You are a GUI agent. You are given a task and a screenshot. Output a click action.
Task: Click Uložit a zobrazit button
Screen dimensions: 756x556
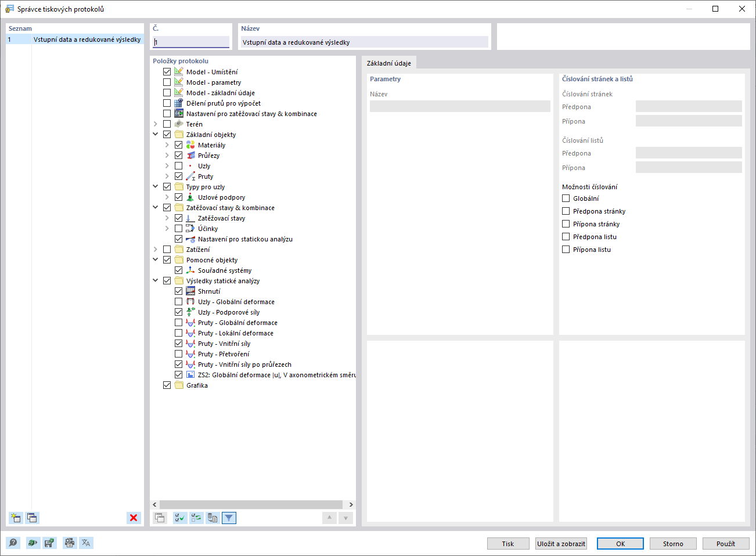561,544
